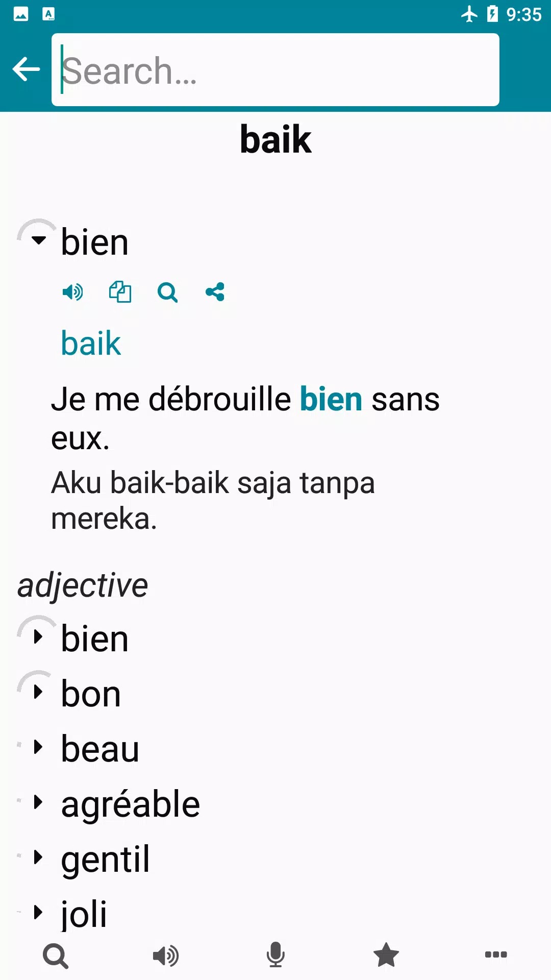Expand the beau entry
The height and width of the screenshot is (980, 551).
(38, 747)
